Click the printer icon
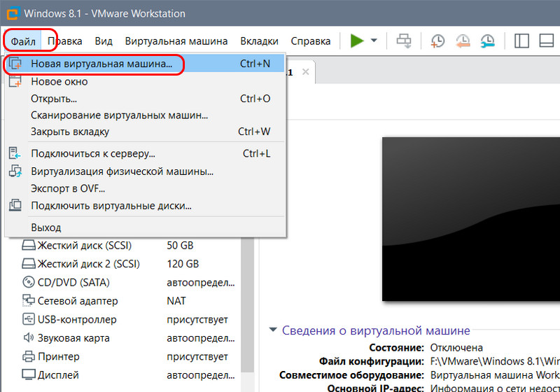Image resolution: width=560 pixels, height=392 pixels. [x=29, y=356]
